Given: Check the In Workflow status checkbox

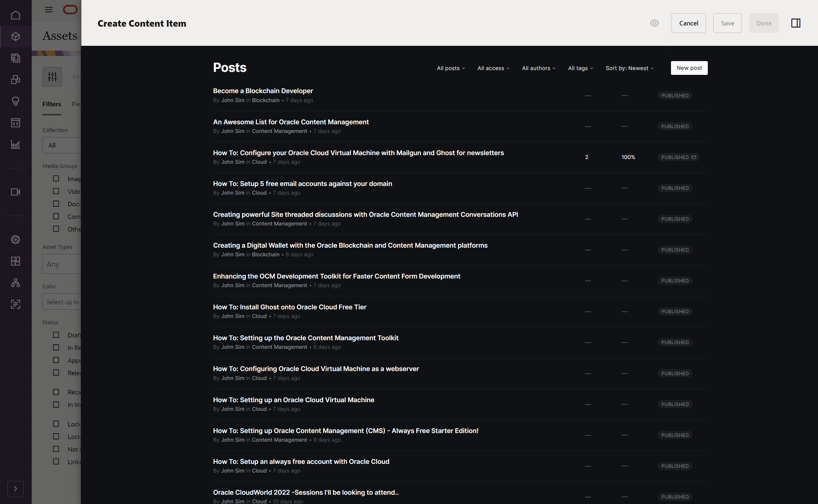Looking at the screenshot, I should point(56,405).
